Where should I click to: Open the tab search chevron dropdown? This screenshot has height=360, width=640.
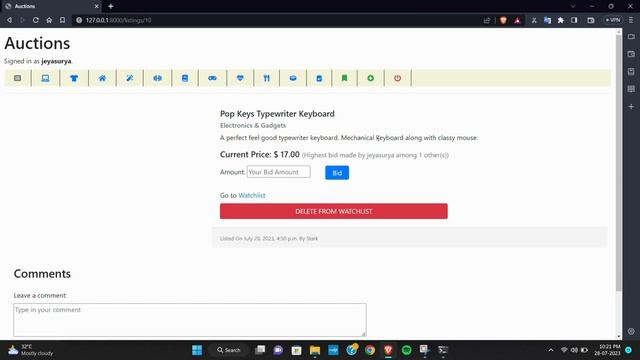(573, 6)
